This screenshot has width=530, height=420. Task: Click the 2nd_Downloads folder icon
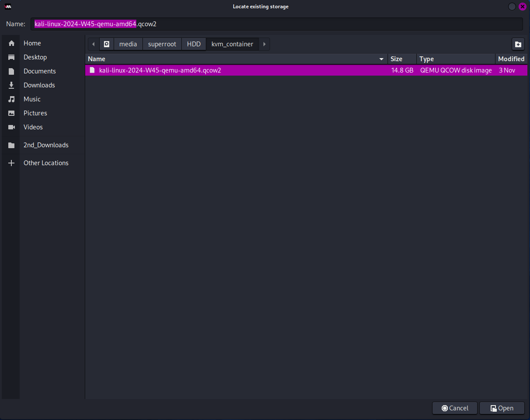12,145
